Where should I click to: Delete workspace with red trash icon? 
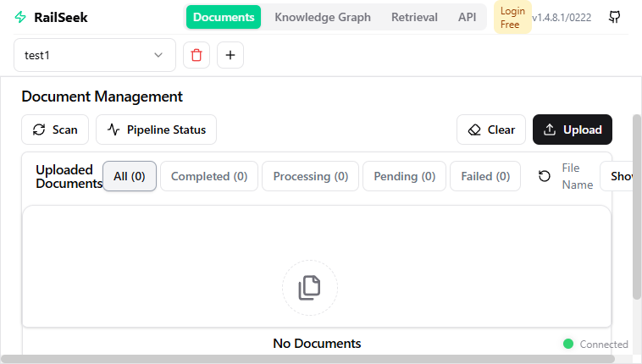pyautogui.click(x=196, y=55)
